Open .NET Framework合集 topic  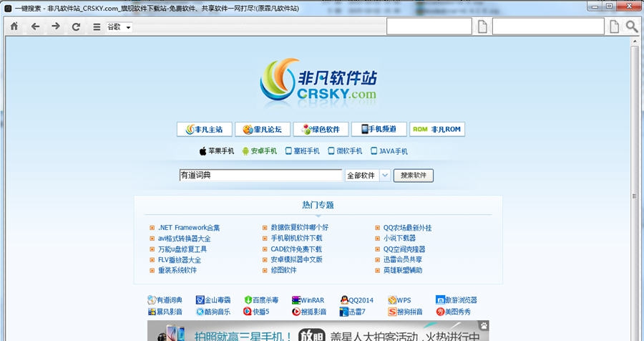point(189,228)
